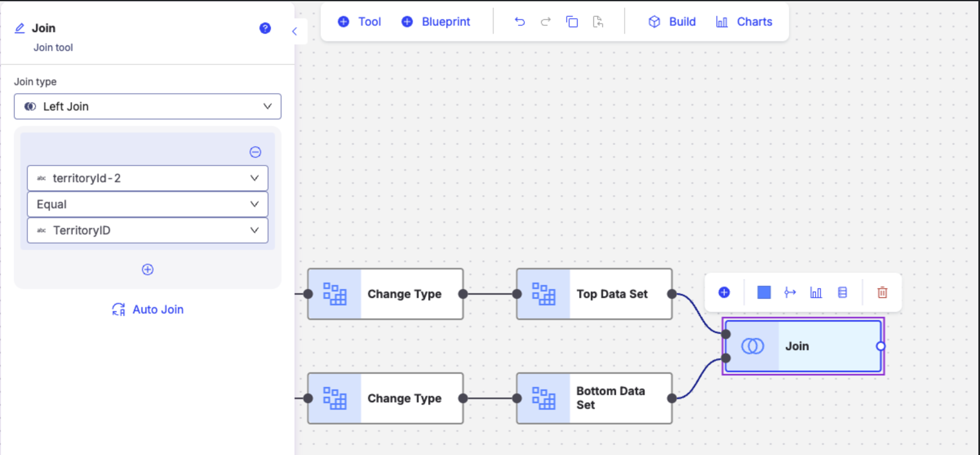Open the help question mark icon

coord(265,28)
